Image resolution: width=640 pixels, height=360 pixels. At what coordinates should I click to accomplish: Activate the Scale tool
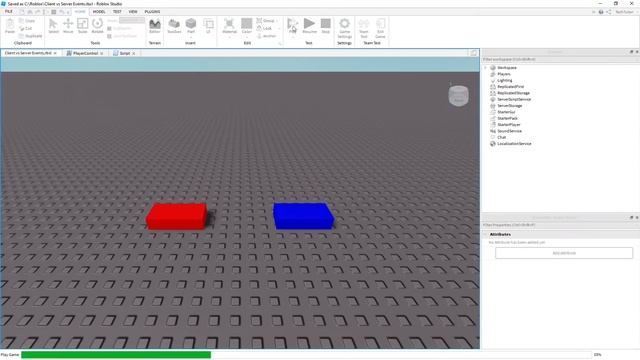82,26
